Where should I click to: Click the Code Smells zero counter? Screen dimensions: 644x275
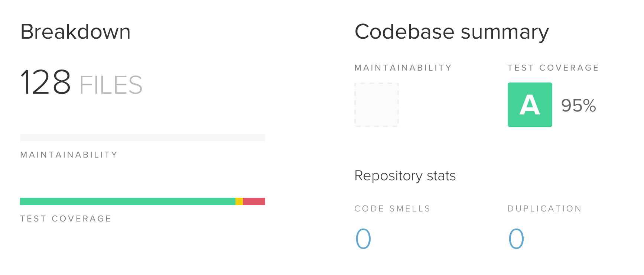pyautogui.click(x=362, y=238)
